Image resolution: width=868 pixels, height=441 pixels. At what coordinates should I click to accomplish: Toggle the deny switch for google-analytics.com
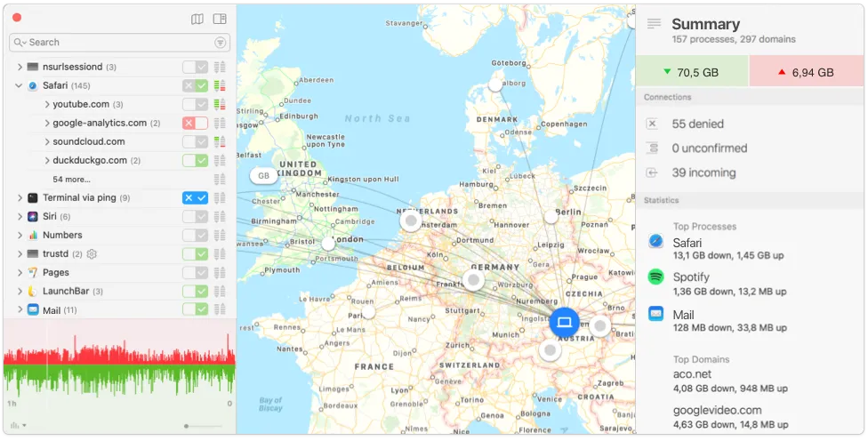(x=196, y=123)
